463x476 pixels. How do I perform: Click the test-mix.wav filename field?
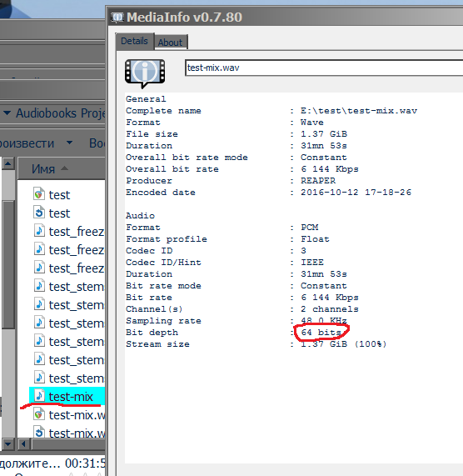[324, 68]
